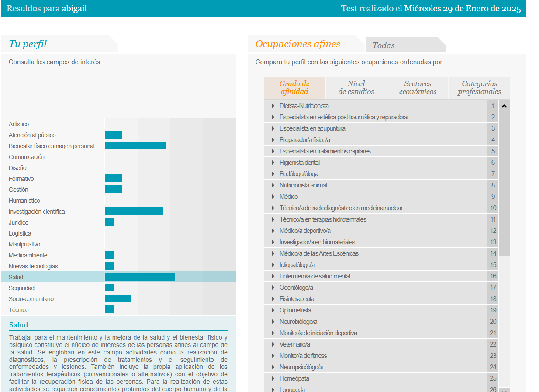The height and width of the screenshot is (392, 539).
Task: Expand the Médico row arrow
Action: click(273, 197)
